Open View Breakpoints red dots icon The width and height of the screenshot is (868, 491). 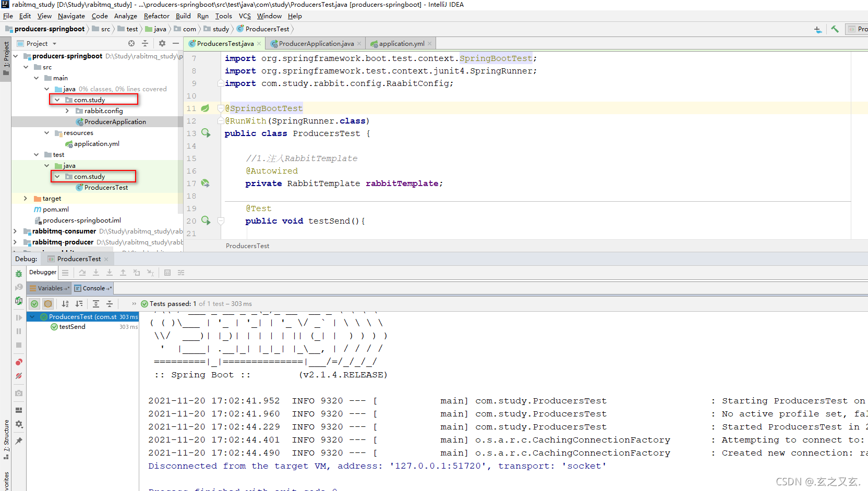19,362
